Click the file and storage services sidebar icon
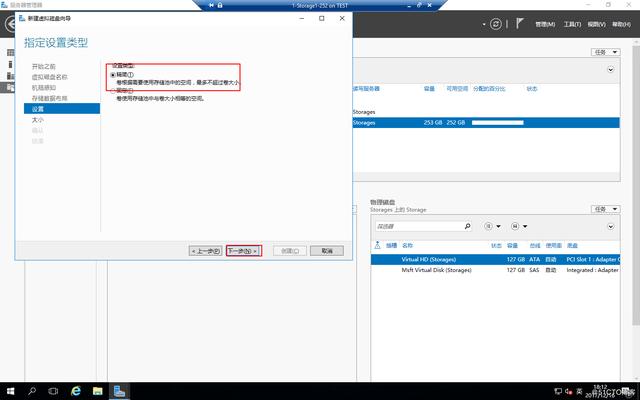640x400 pixels. 10,87
